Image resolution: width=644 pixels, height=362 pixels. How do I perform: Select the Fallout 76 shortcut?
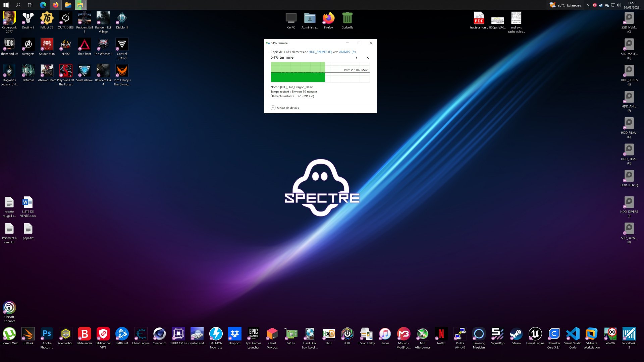click(47, 20)
